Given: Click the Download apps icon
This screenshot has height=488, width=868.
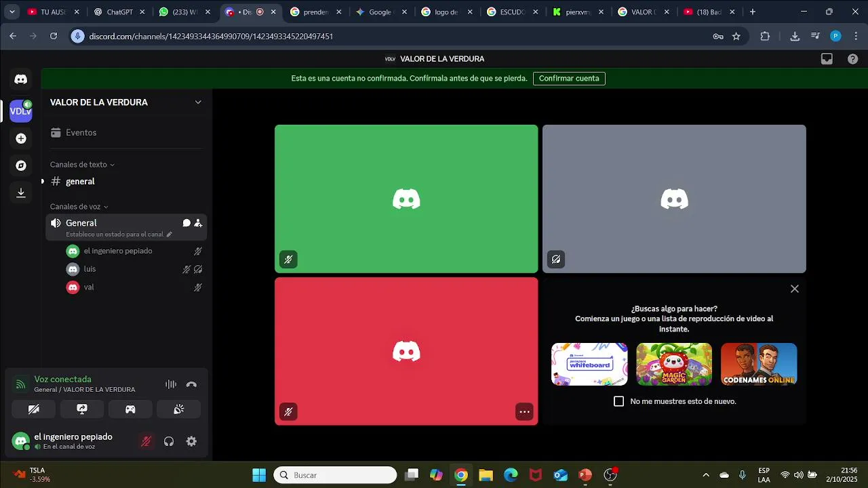Looking at the screenshot, I should pos(20,192).
